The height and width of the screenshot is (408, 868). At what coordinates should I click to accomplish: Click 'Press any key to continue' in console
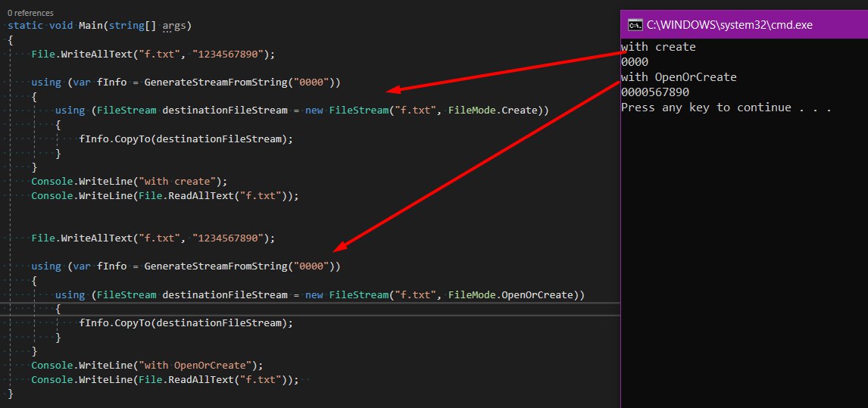pyautogui.click(x=706, y=107)
